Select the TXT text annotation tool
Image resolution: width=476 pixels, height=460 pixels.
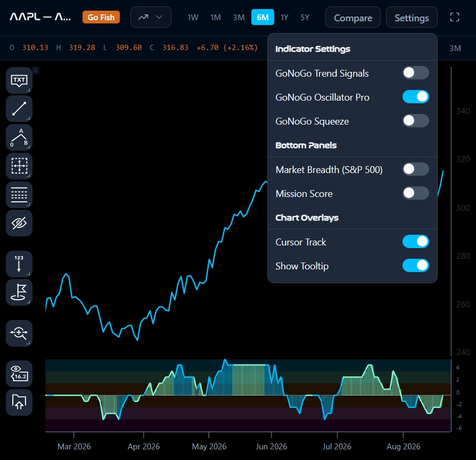pyautogui.click(x=19, y=80)
